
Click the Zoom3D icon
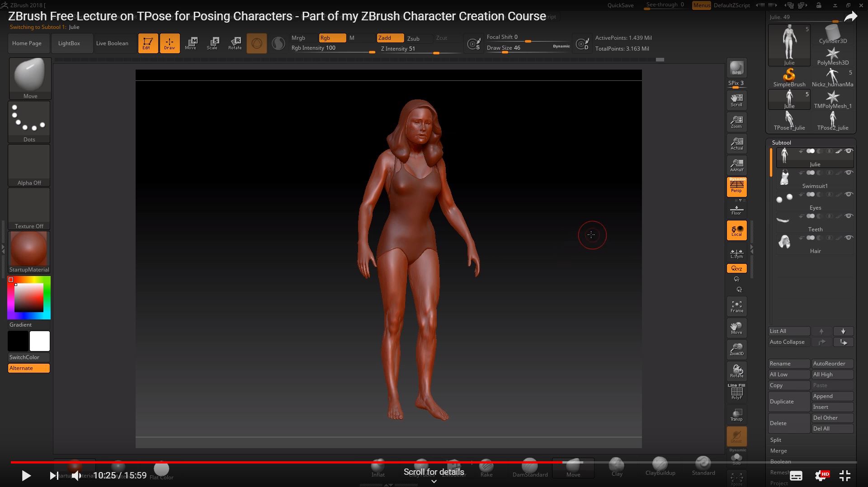[x=736, y=350]
